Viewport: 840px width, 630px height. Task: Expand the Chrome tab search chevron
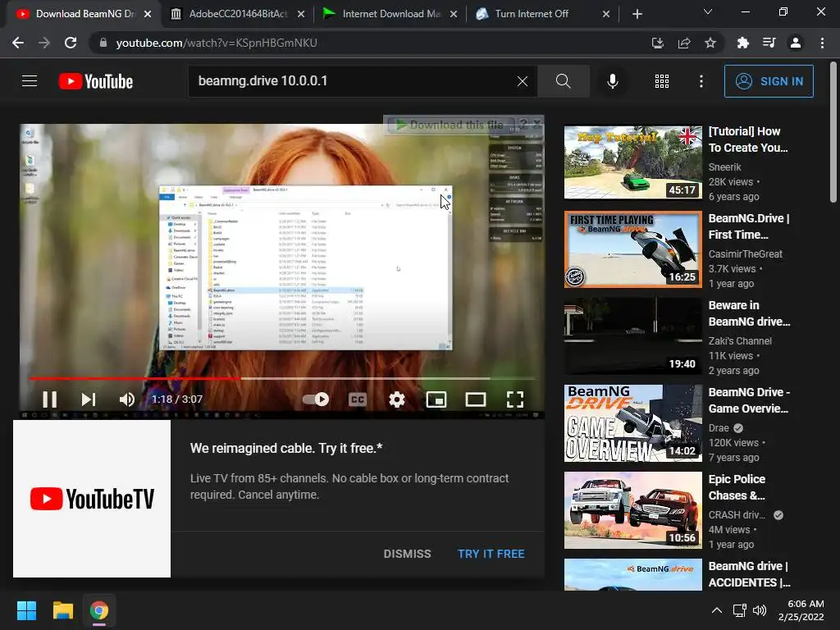708,11
